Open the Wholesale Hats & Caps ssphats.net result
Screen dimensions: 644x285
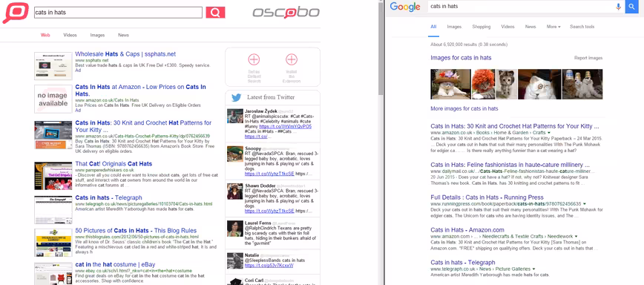(125, 53)
